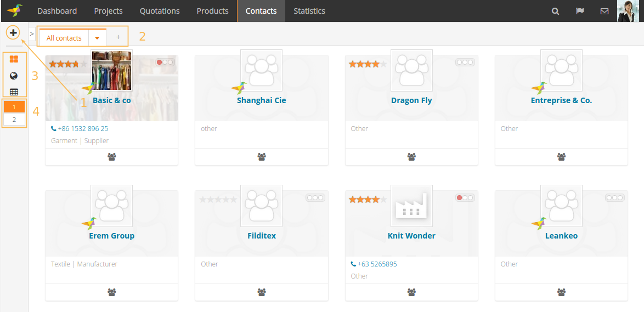
Task: Go to page 2 of contacts
Action: point(14,119)
